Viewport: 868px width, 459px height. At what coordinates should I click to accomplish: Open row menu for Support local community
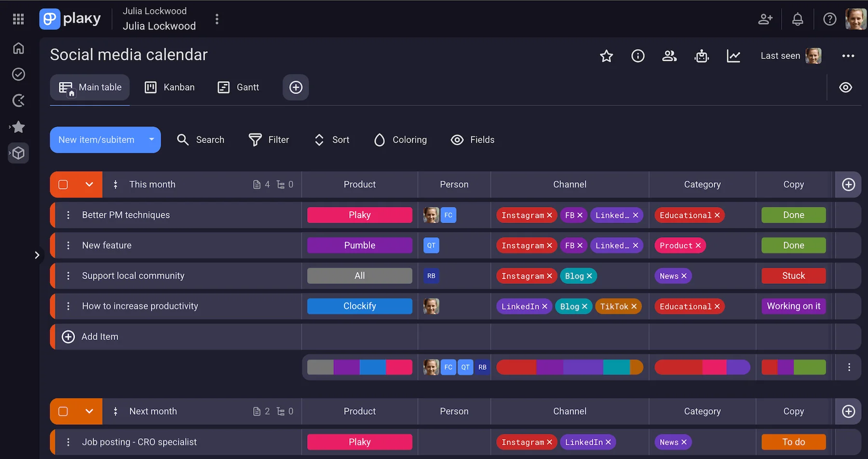coord(68,276)
